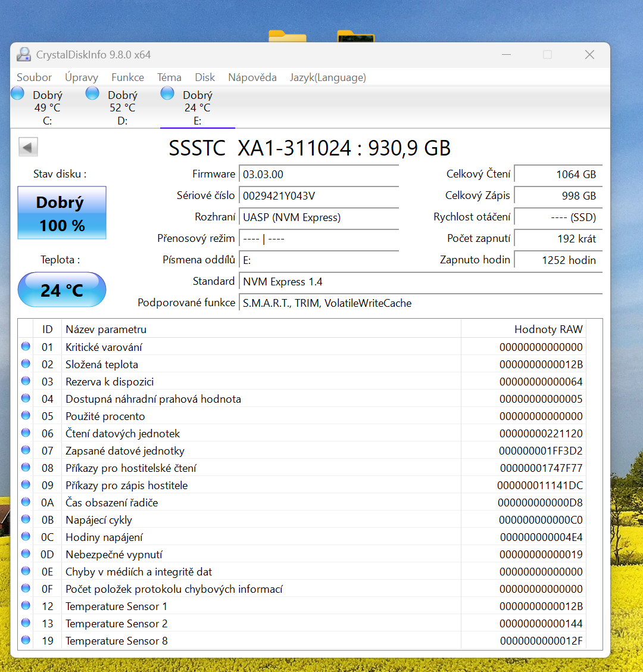
Task: Click the Zapnuto hodin 1252 hodin value
Action: (558, 260)
